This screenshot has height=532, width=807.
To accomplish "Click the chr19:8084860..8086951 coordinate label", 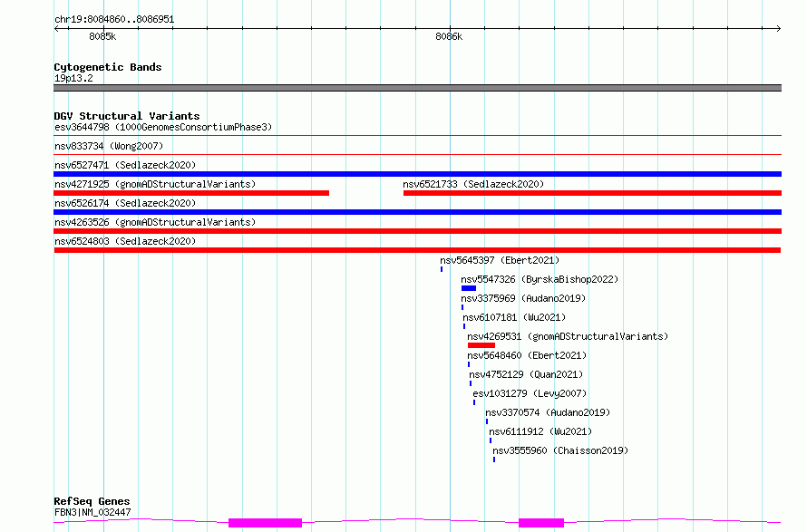I will coord(114,20).
